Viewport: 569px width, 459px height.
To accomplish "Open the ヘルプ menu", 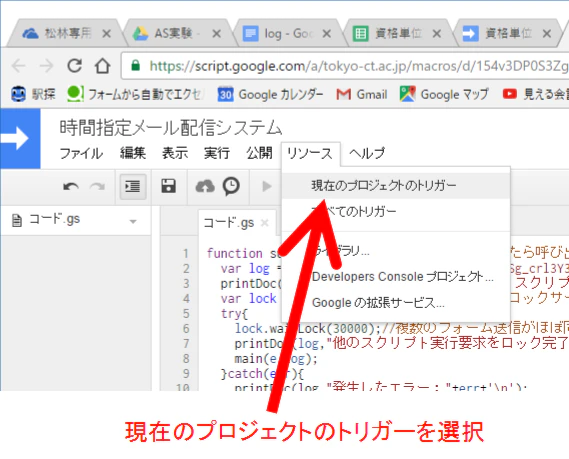I will click(367, 153).
